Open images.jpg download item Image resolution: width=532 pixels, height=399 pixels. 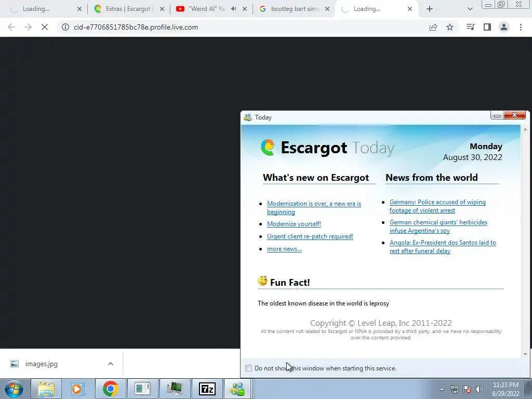[x=41, y=364]
